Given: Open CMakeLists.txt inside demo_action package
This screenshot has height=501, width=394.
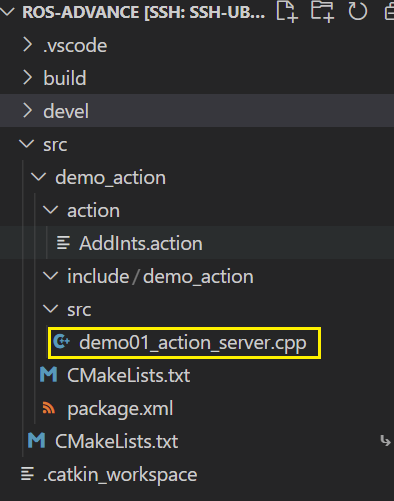Looking at the screenshot, I should click(197, 375).
